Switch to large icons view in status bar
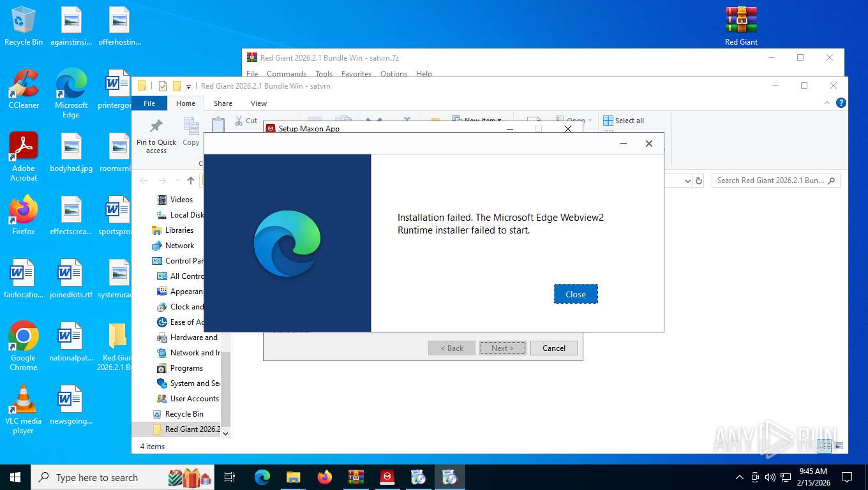Viewport: 868px width, 490px height. pos(839,446)
